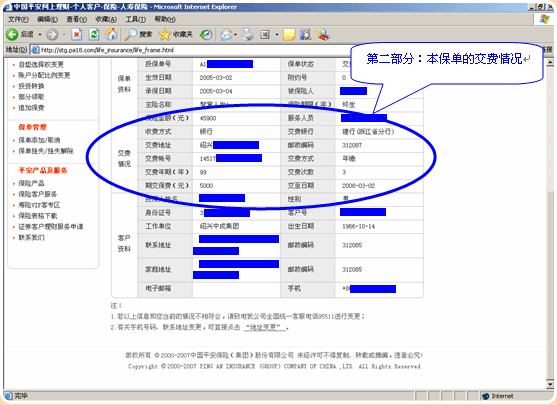Open the 帮助(H) menu

point(165,19)
